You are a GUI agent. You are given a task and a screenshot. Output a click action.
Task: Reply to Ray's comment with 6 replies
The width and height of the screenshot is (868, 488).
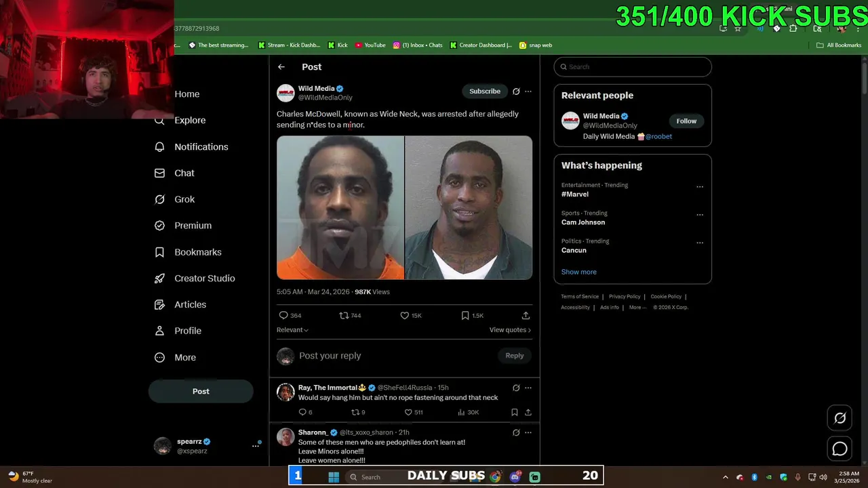click(305, 412)
